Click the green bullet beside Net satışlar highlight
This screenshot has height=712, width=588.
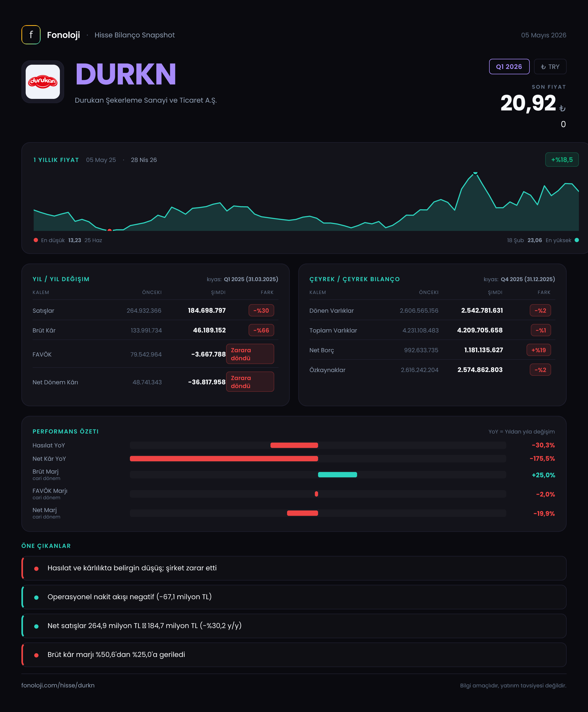coord(36,626)
